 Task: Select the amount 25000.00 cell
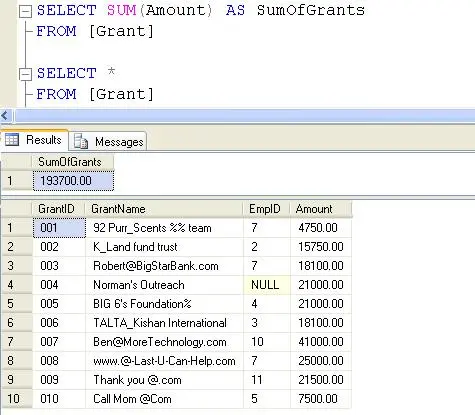point(321,361)
